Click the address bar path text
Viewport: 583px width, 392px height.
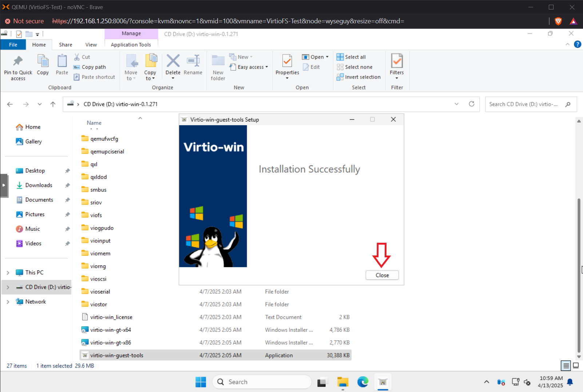120,104
